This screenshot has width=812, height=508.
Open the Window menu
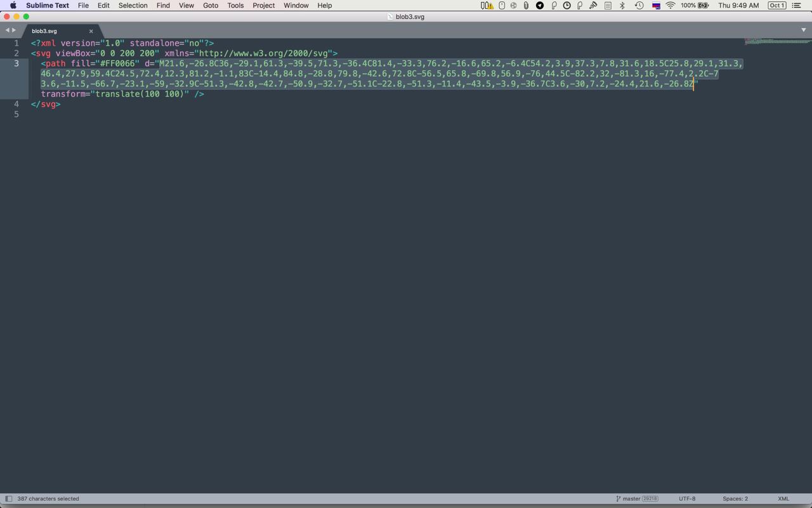click(296, 5)
